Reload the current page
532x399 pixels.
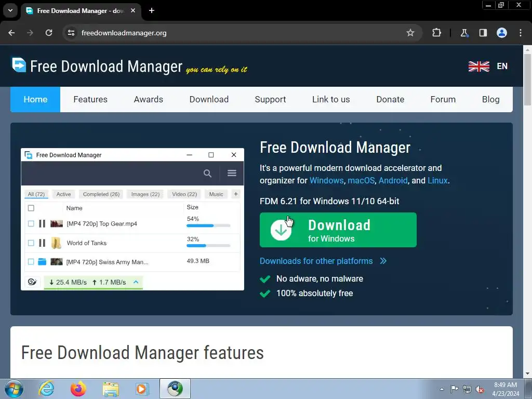49,33
